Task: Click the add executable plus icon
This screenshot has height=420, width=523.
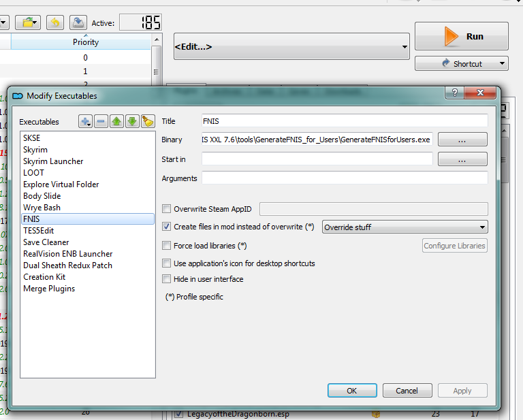Action: [85, 121]
